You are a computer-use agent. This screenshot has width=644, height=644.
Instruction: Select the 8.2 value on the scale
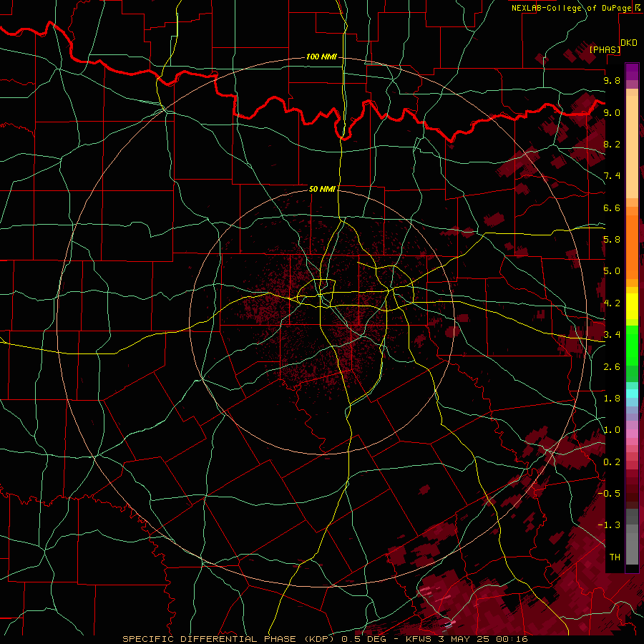tap(612, 144)
